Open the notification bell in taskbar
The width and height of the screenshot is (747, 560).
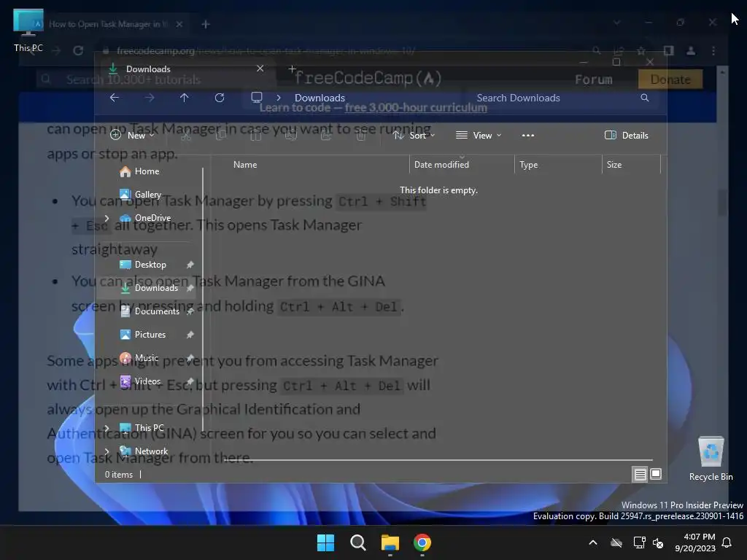coord(727,542)
